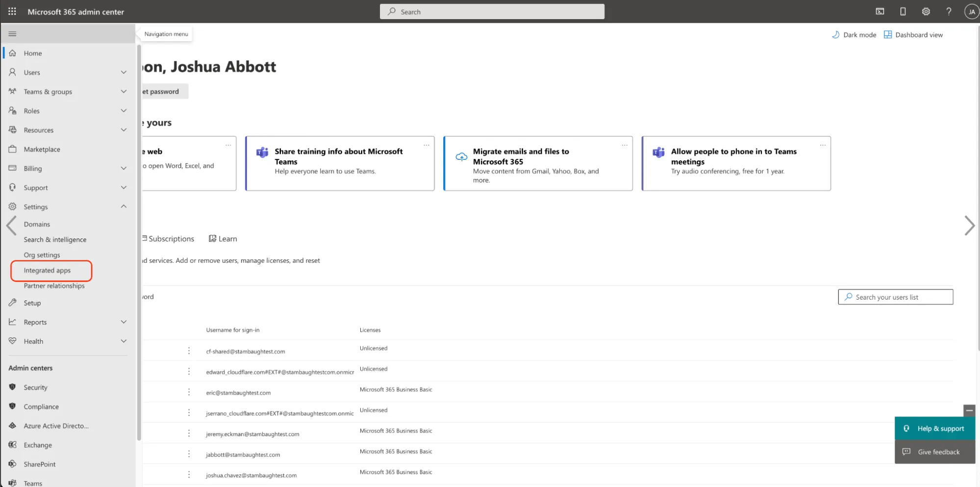The image size is (980, 487).
Task: Select Integrated apps under Settings
Action: pyautogui.click(x=47, y=270)
